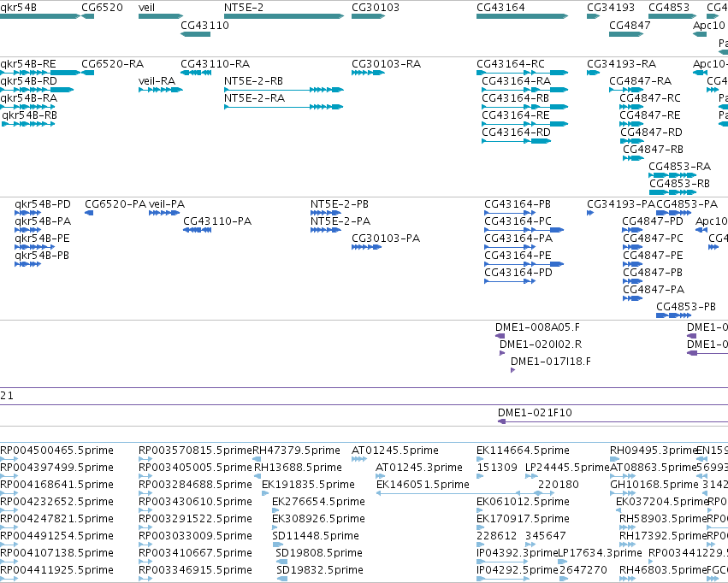Select transcript qkr54B-RB
The image size is (728, 583).
pyautogui.click(x=28, y=124)
